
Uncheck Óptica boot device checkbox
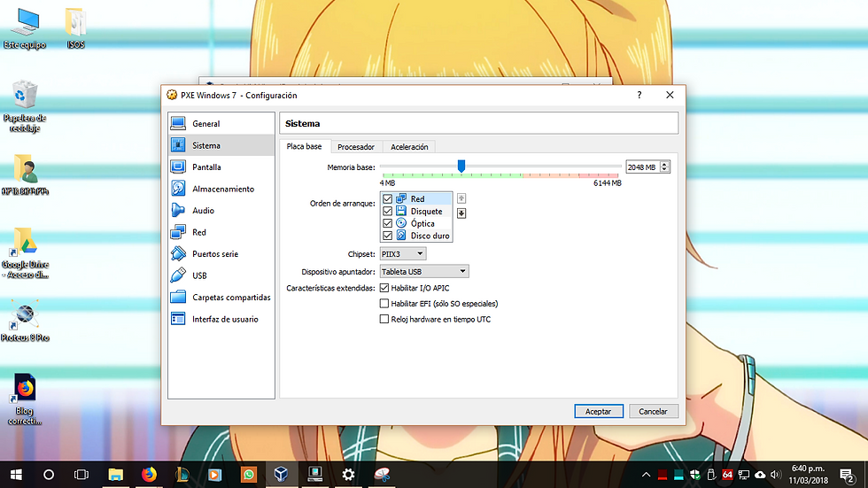(388, 223)
